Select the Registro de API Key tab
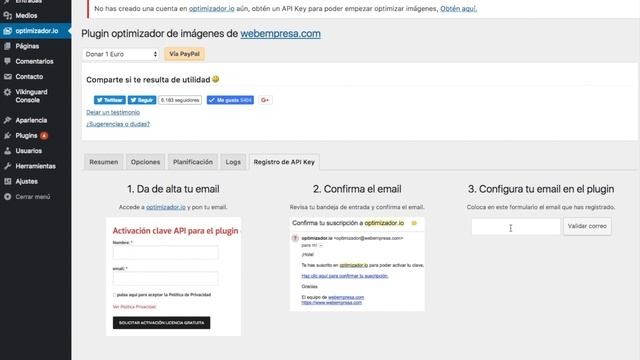The height and width of the screenshot is (360, 640). coord(284,162)
